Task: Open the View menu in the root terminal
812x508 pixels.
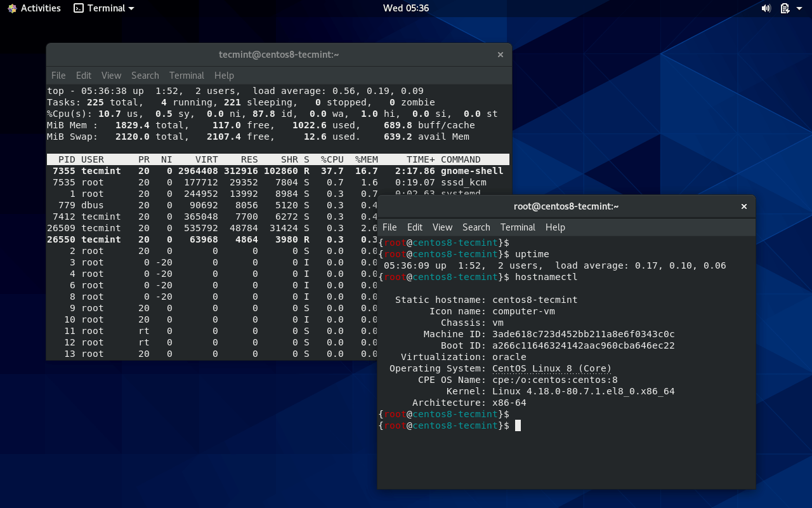Action: click(x=442, y=227)
